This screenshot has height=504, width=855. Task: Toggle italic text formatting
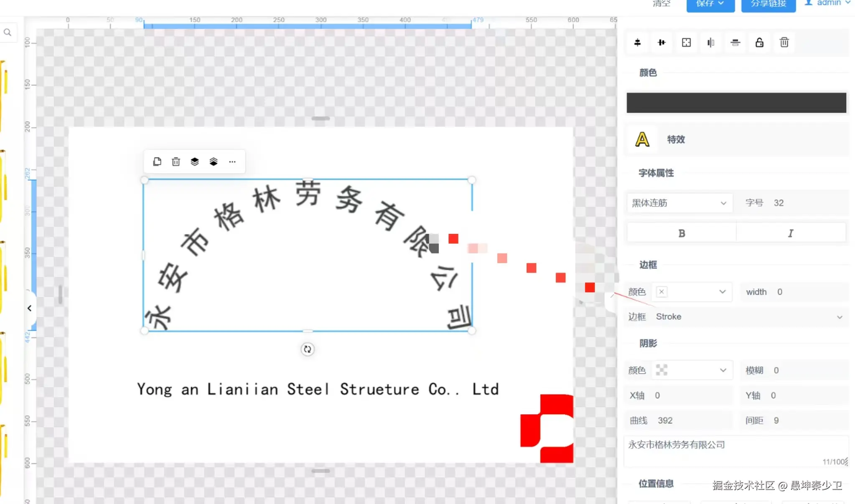(x=791, y=233)
